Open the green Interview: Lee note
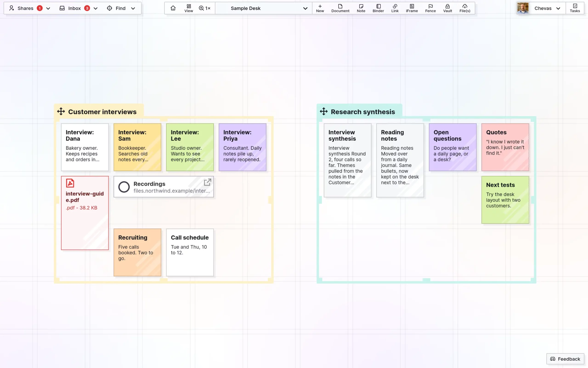The image size is (588, 368). [190, 147]
